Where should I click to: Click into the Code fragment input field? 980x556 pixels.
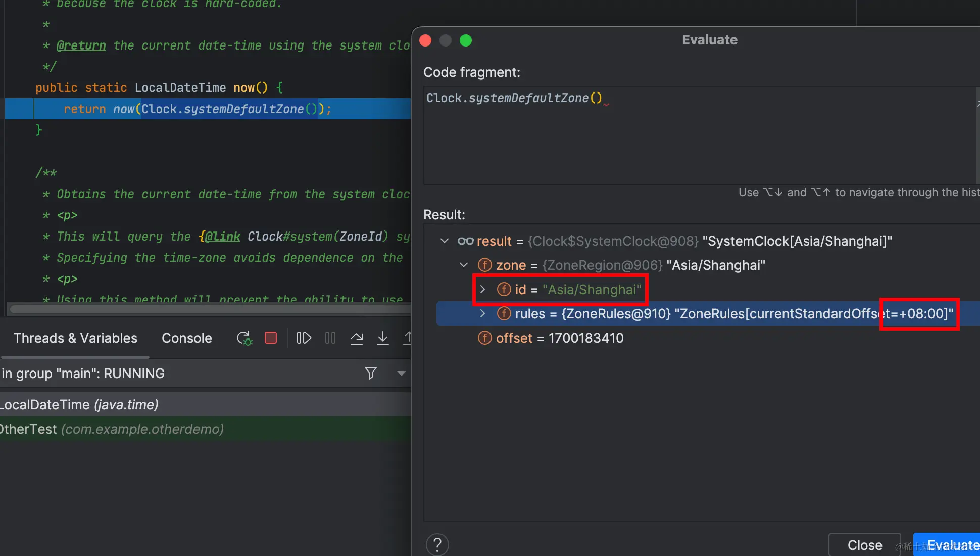tap(697, 136)
